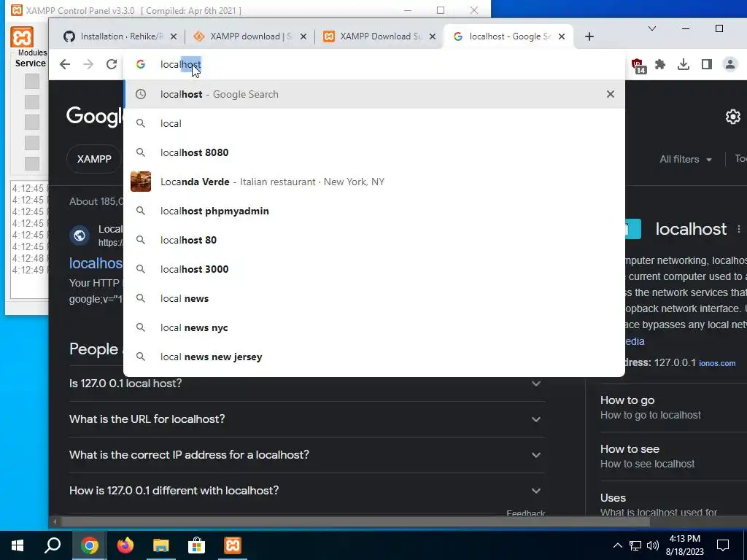
Task: Open the network status tray icon
Action: (635, 545)
